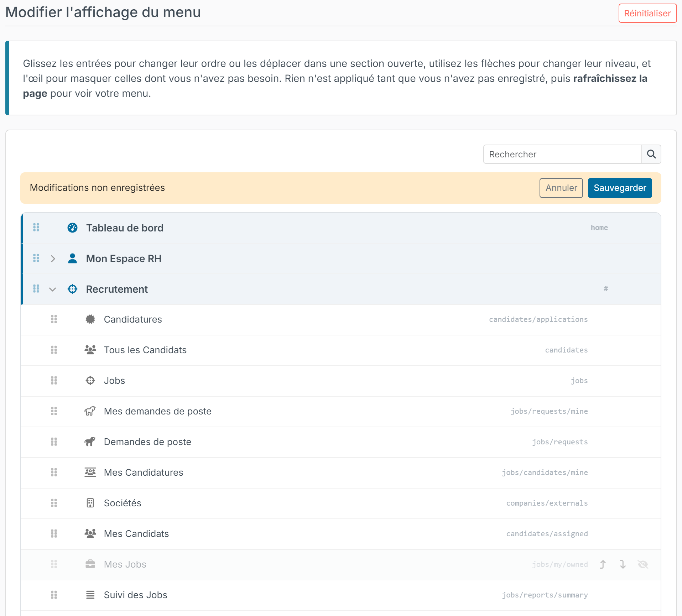Image resolution: width=682 pixels, height=616 pixels.
Task: Click the search magnifier icon
Action: (x=651, y=154)
